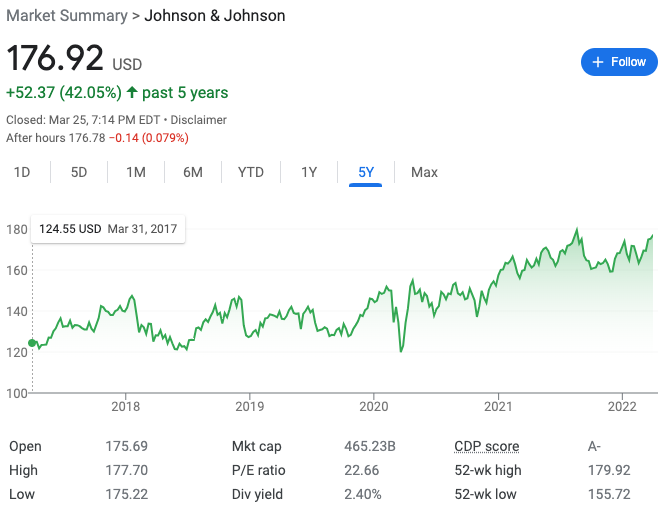This screenshot has height=513, width=667.
Task: Click the 2021 axis label
Action: click(498, 407)
